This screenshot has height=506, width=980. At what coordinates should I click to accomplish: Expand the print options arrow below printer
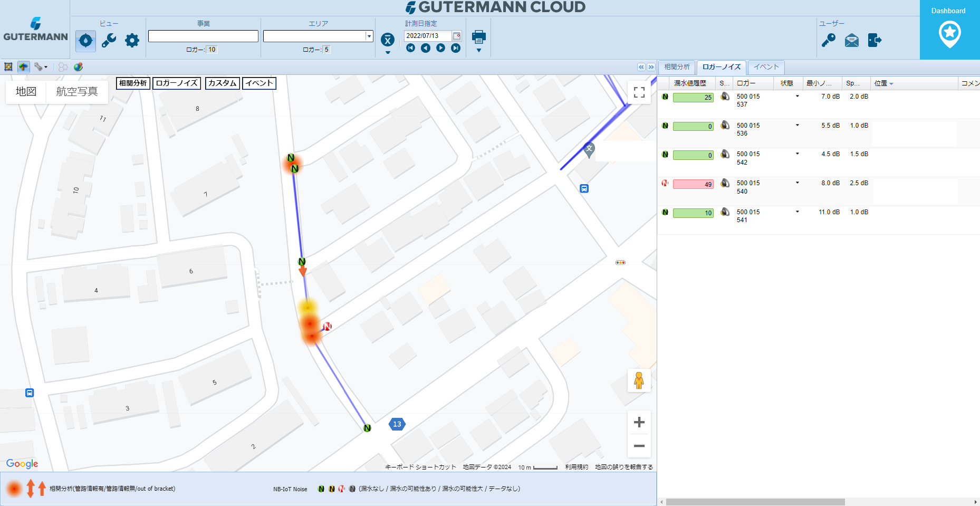coord(479,51)
